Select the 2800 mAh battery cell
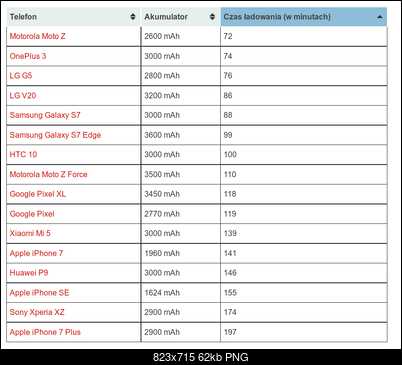This screenshot has width=402, height=365. click(x=181, y=76)
